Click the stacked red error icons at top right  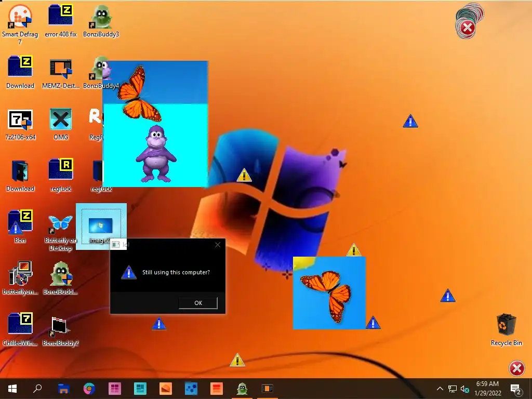470,20
